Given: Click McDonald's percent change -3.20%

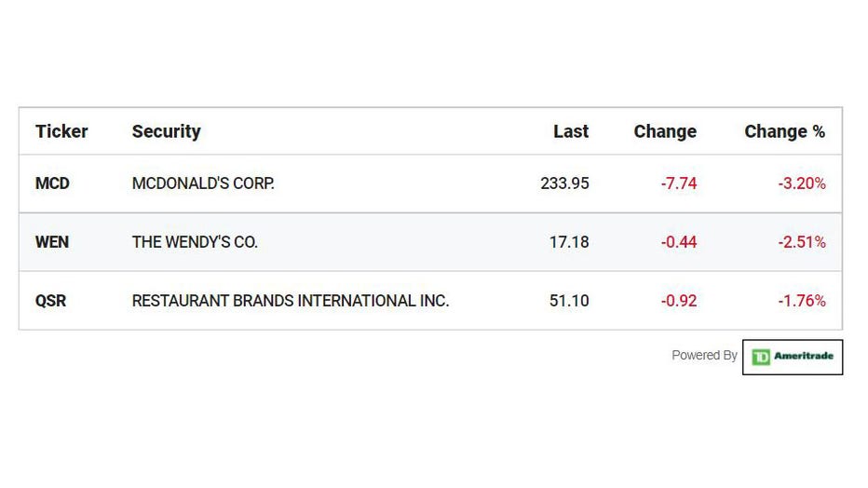Looking at the screenshot, I should (x=802, y=183).
